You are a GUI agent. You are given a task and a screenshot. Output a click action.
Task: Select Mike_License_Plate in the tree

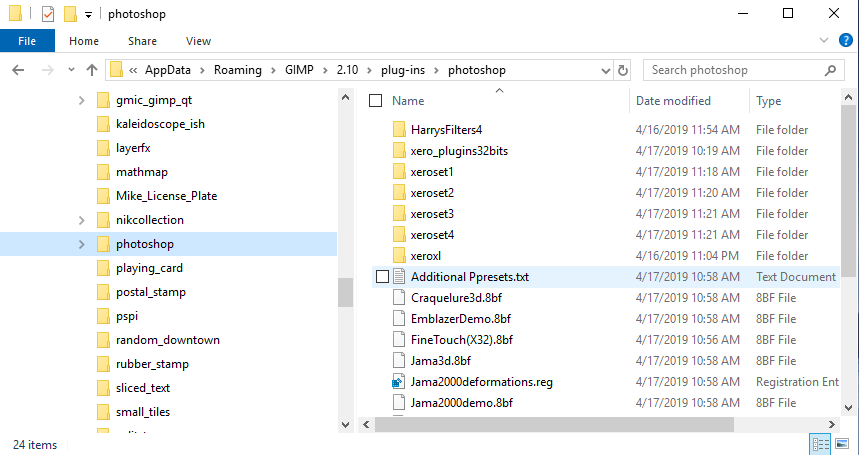167,196
